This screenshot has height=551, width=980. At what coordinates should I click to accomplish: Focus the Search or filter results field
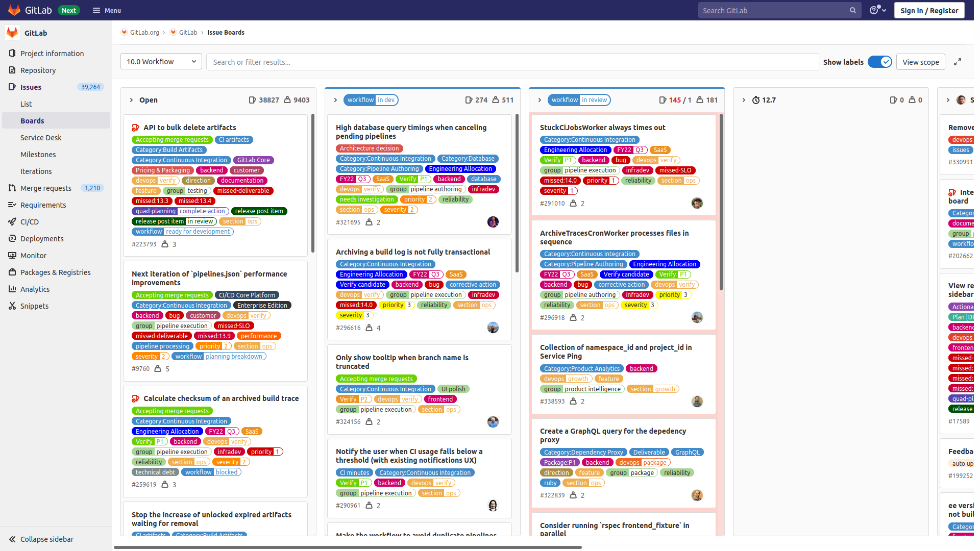tap(512, 62)
